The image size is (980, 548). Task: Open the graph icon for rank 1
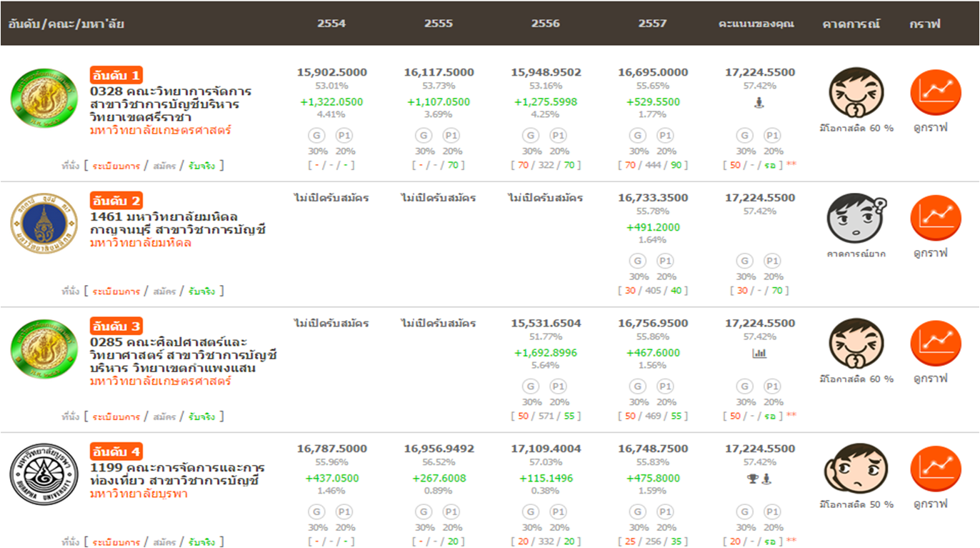[936, 92]
